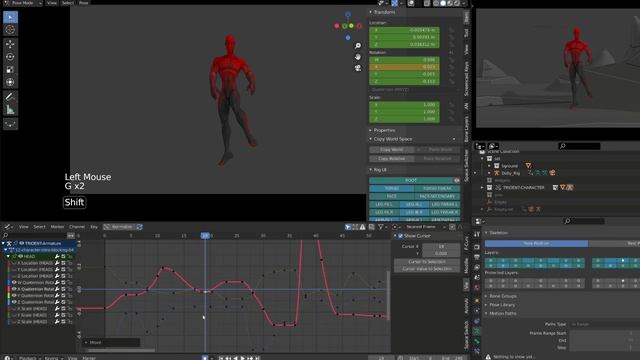Open the Nearest Frame snap dropdown
The width and height of the screenshot is (640, 360).
[x=424, y=227]
